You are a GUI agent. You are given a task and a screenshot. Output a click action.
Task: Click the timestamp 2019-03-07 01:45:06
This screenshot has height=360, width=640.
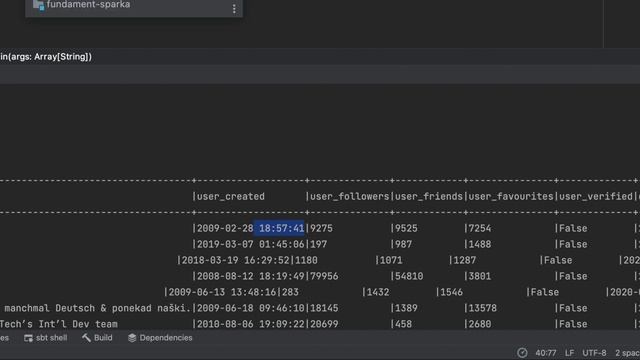(x=251, y=244)
